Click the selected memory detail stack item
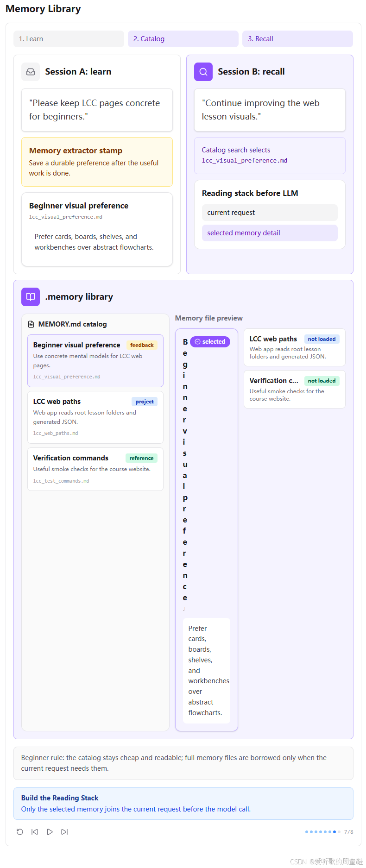Viewport: 366px width, 868px height. [x=270, y=233]
